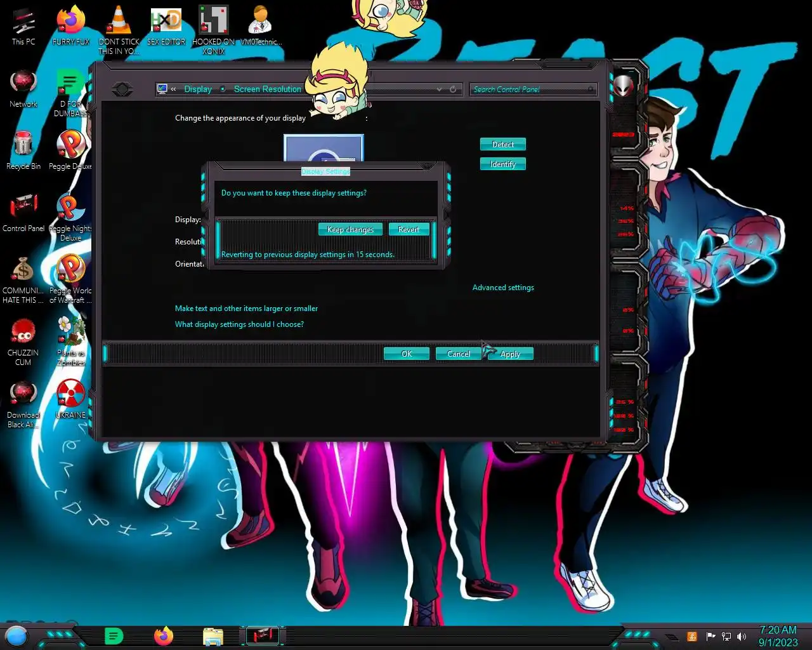
Task: Open the Control Panel desktop icon
Action: click(x=23, y=213)
